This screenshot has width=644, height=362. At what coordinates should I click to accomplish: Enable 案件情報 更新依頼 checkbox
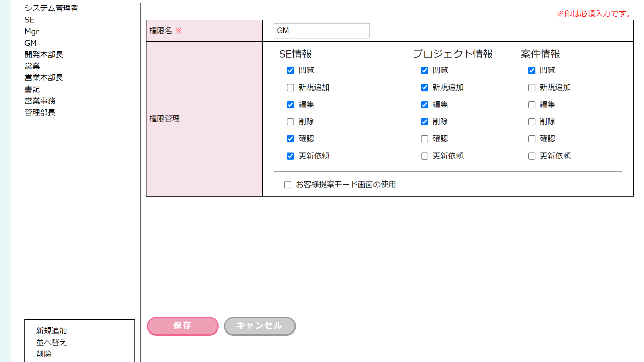click(532, 156)
